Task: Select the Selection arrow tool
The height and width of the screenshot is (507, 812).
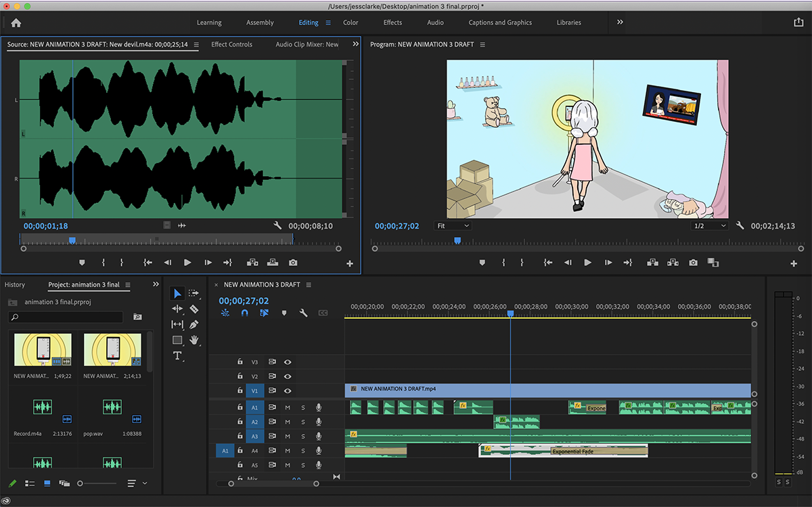Action: [177, 293]
